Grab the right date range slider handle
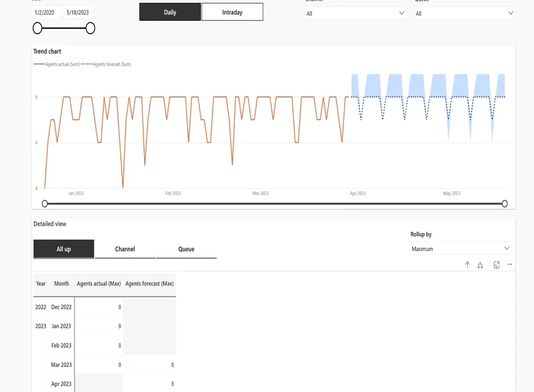This screenshot has height=392, width=534. (90, 28)
